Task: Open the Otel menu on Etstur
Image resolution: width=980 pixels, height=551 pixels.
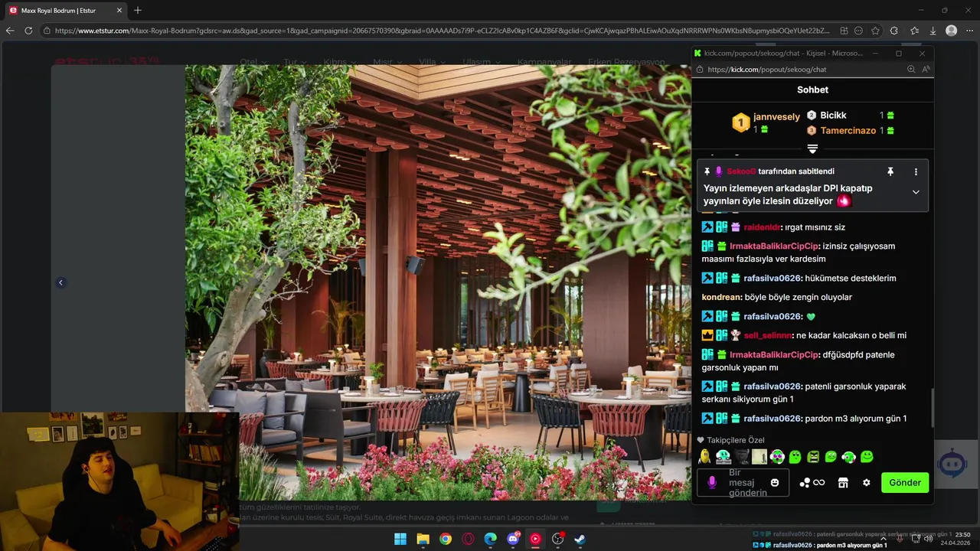Action: coord(253,62)
